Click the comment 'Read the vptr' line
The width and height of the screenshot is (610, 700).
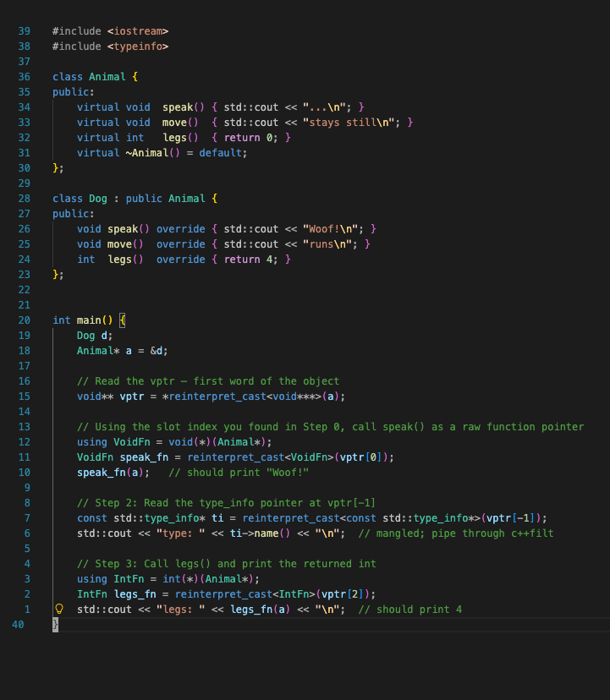click(208, 381)
